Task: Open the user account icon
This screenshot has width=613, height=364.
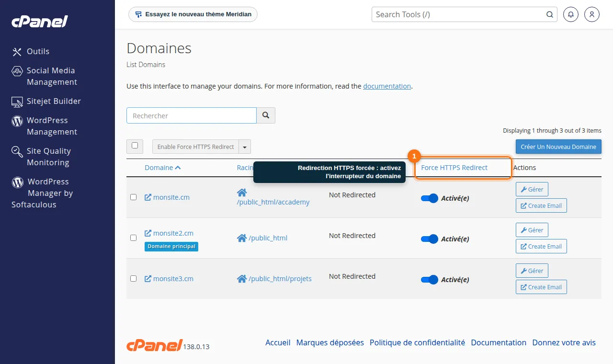Action: coord(592,14)
